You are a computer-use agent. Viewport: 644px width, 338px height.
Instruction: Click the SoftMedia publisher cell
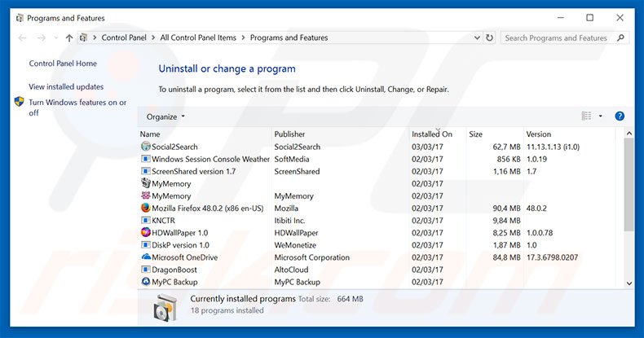(x=292, y=159)
